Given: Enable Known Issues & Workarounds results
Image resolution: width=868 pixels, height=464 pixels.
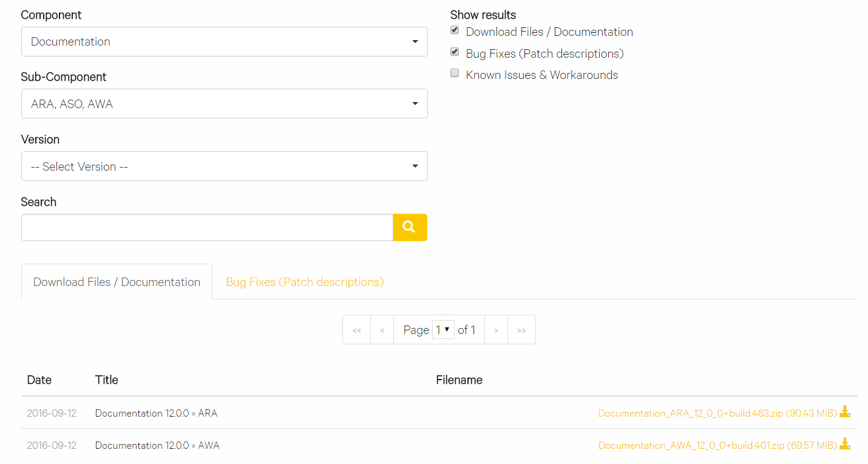Looking at the screenshot, I should tap(454, 73).
